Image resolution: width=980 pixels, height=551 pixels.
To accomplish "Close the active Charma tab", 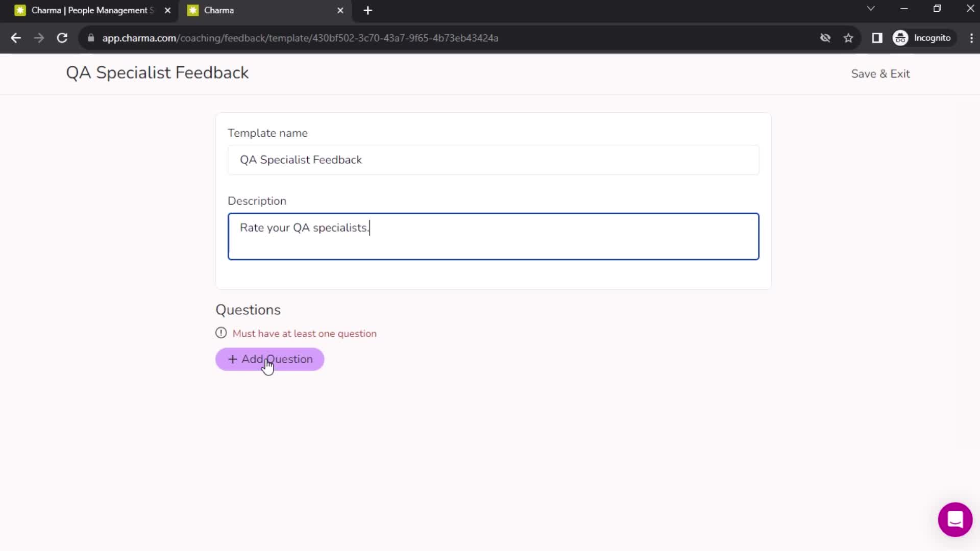I will [340, 10].
